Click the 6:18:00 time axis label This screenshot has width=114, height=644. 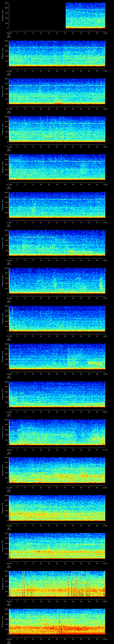pyautogui.click(x=9, y=374)
